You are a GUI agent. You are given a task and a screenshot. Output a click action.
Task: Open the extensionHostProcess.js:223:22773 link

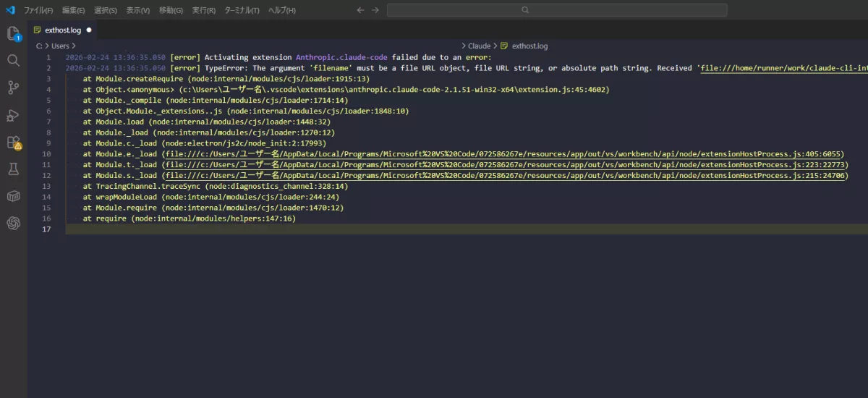(504, 165)
